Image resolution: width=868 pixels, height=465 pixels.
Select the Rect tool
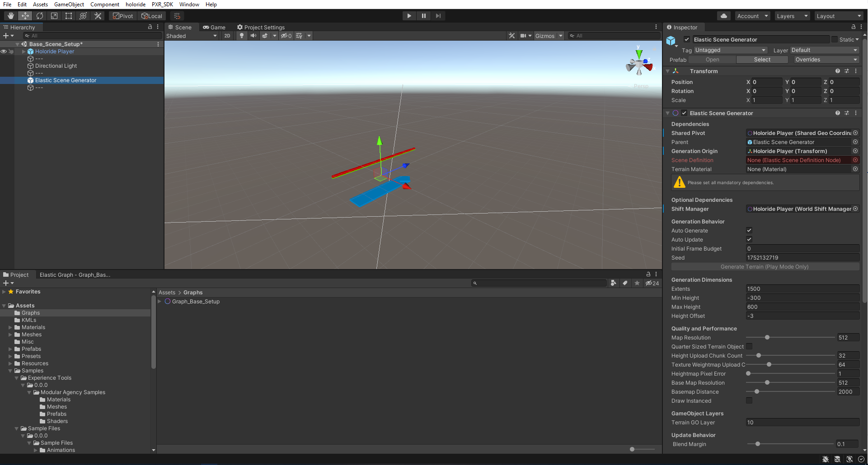(x=69, y=16)
